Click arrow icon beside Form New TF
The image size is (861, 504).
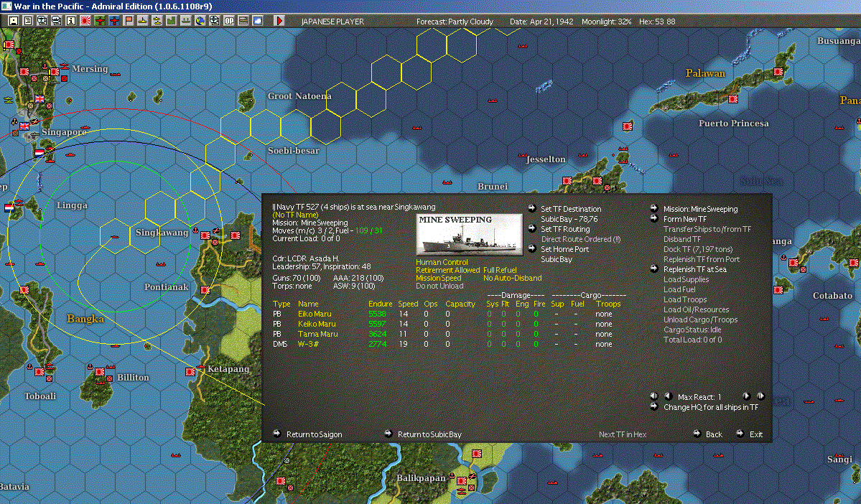pos(654,218)
